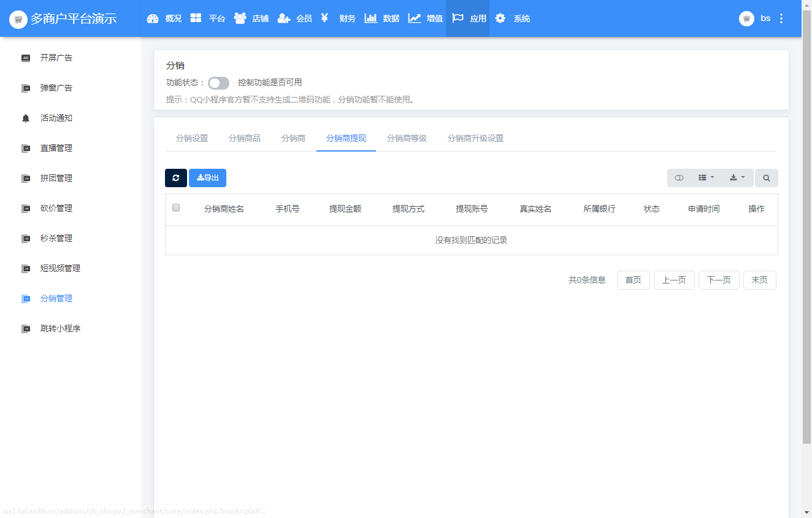The image size is (812, 518).
Task: Click the 会员 user-plus icon
Action: [283, 18]
